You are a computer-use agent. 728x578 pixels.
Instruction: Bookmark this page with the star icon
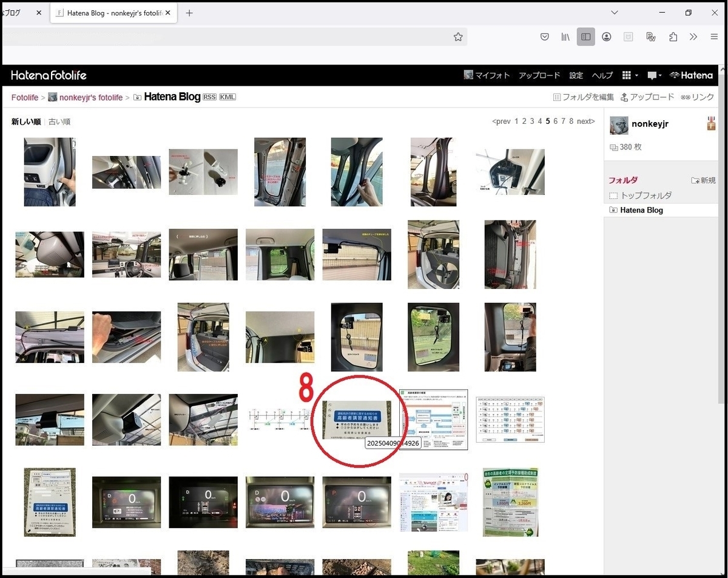(458, 37)
